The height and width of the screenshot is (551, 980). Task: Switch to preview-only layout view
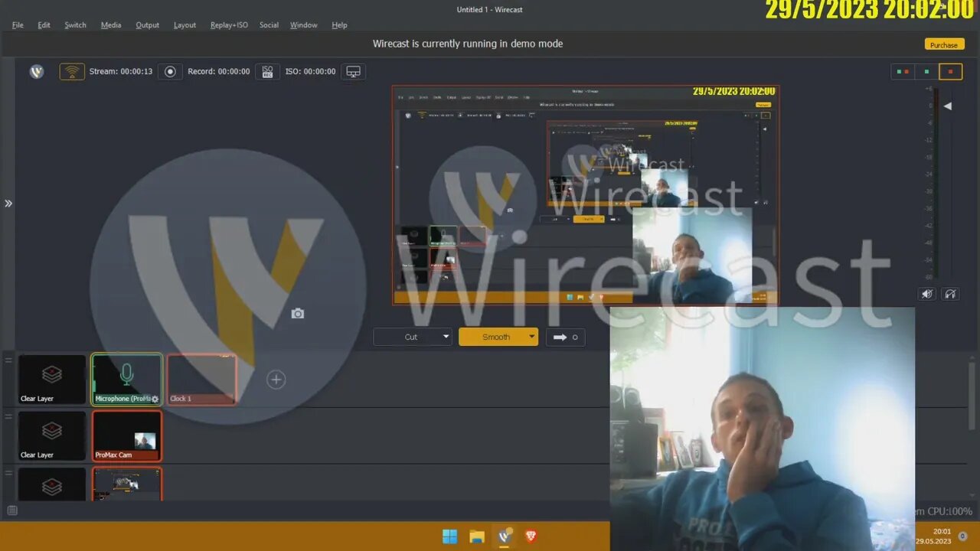tap(927, 71)
